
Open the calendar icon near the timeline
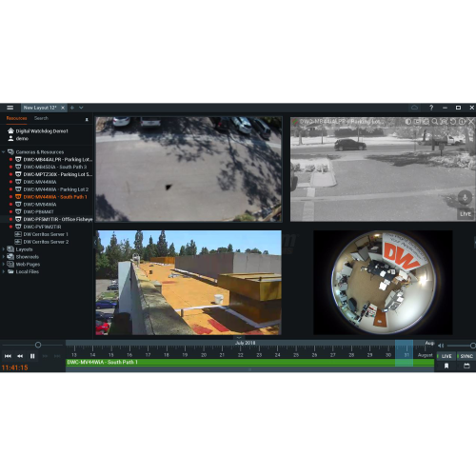pos(466,366)
